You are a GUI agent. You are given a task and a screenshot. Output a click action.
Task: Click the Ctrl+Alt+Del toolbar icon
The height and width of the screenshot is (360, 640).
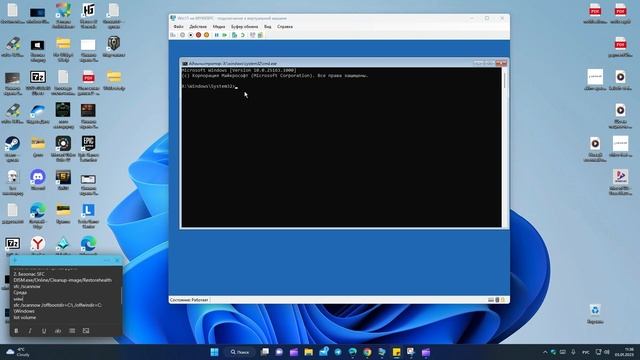click(173, 35)
